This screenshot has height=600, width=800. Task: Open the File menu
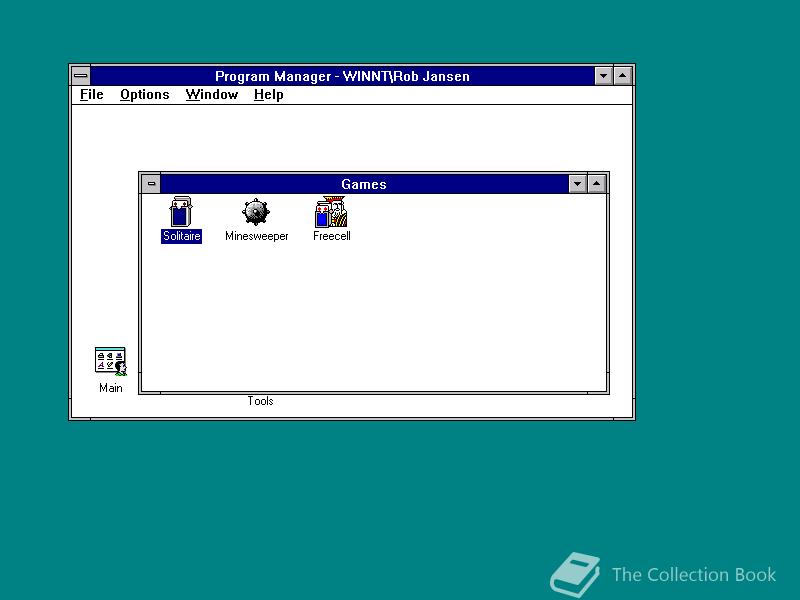[x=90, y=94]
